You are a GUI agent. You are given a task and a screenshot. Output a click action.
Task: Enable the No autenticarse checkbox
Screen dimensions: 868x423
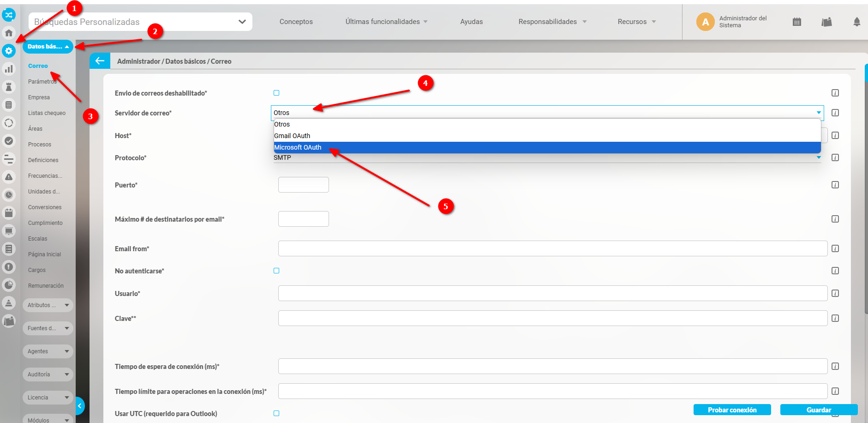pyautogui.click(x=276, y=271)
